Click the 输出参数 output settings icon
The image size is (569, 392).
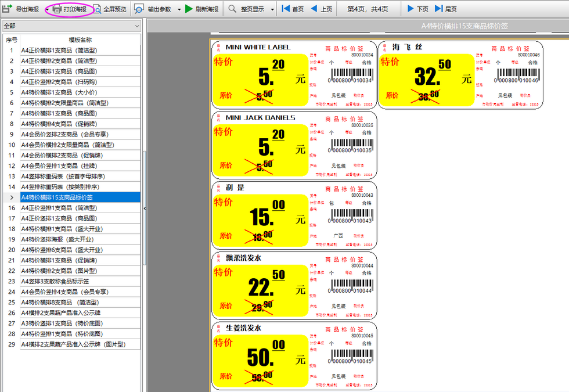pyautogui.click(x=140, y=9)
